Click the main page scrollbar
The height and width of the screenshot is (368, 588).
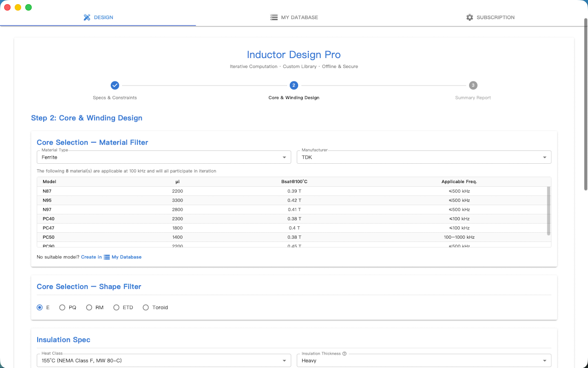pyautogui.click(x=585, y=104)
